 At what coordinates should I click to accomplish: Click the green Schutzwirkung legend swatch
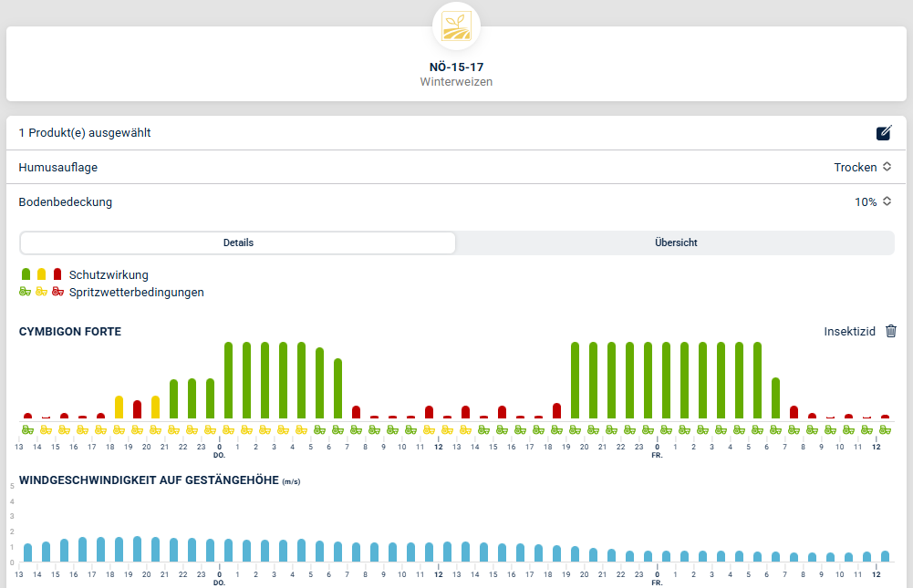tap(26, 274)
